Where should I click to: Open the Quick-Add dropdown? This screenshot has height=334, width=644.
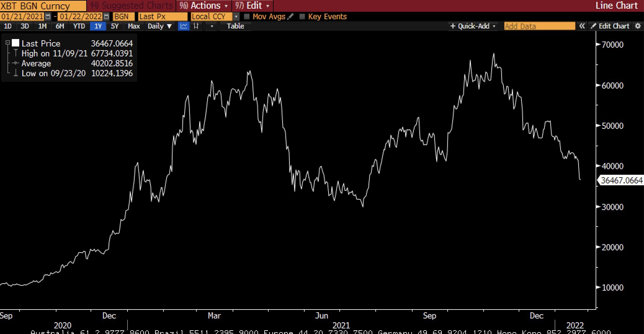point(473,26)
